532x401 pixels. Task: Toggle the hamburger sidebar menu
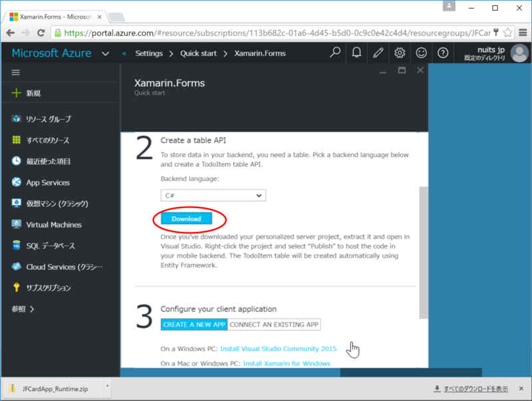point(15,72)
